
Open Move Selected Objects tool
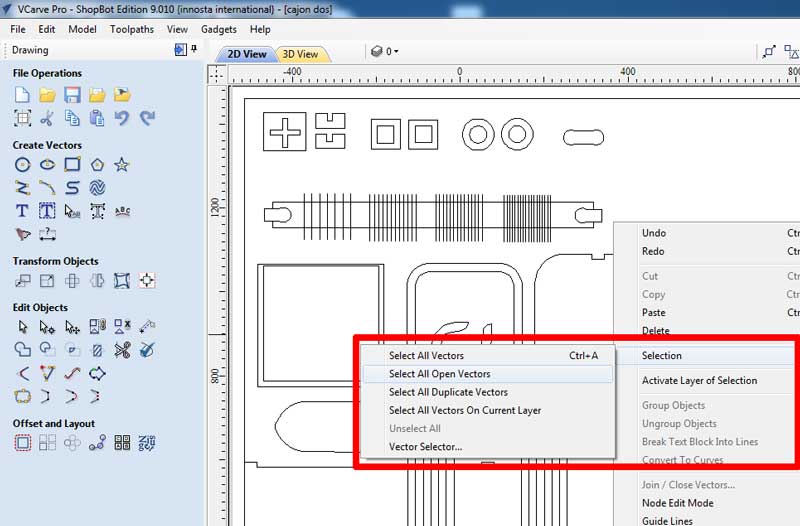(x=22, y=280)
